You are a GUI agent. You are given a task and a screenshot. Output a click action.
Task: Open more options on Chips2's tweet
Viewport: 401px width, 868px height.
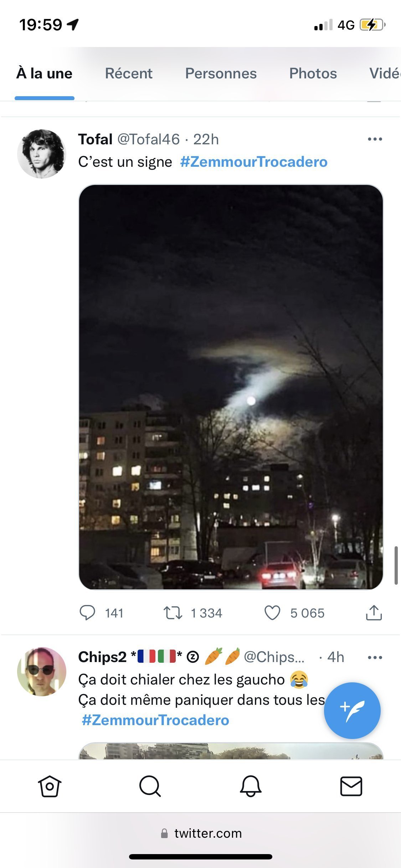(375, 657)
